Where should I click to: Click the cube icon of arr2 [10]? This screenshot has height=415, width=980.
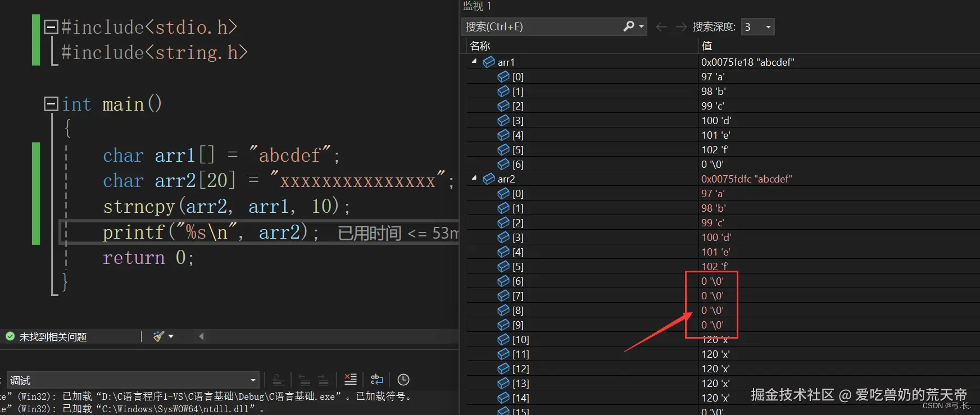coord(503,339)
